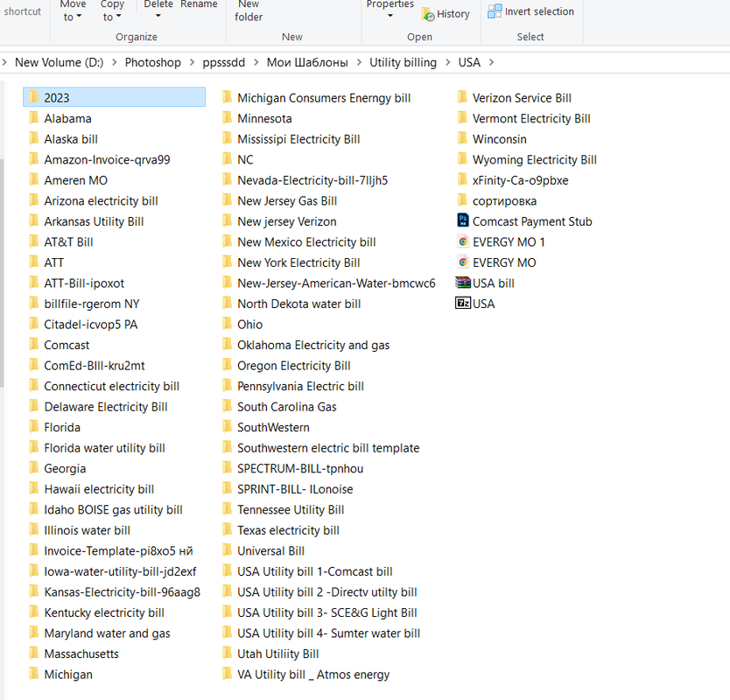The width and height of the screenshot is (730, 700).
Task: Click the NC folder icon
Action: tap(228, 159)
